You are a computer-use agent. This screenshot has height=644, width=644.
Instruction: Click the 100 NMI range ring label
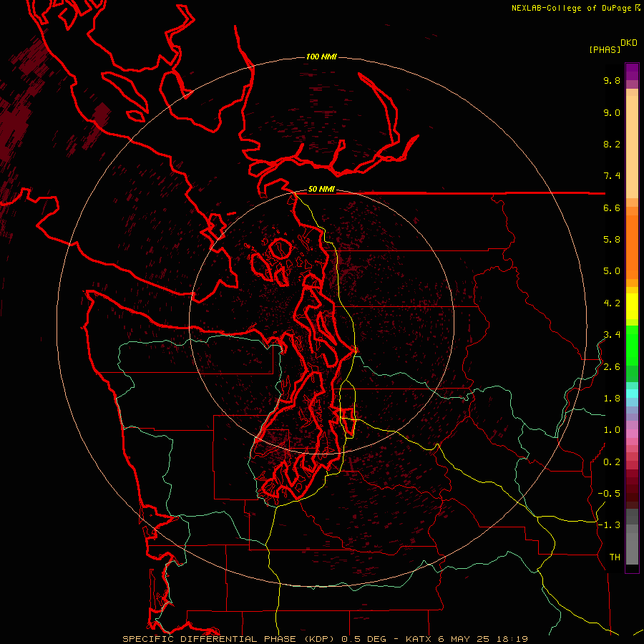click(x=321, y=57)
